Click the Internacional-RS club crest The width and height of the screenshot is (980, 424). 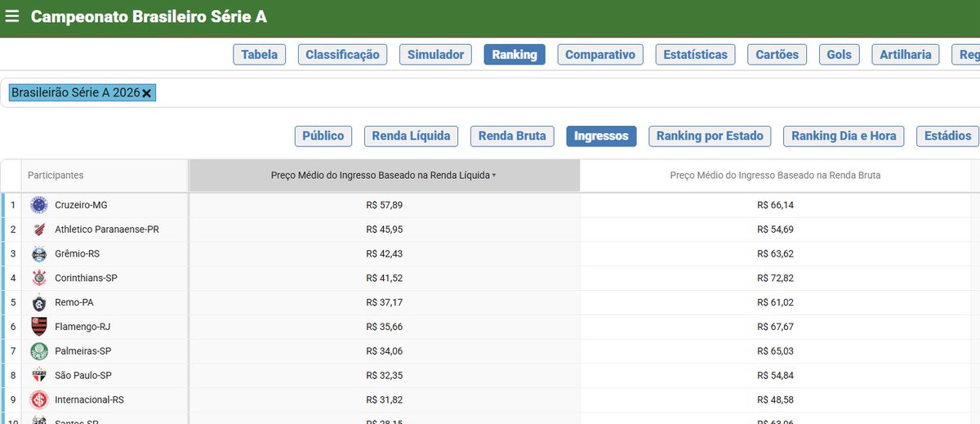pyautogui.click(x=38, y=399)
